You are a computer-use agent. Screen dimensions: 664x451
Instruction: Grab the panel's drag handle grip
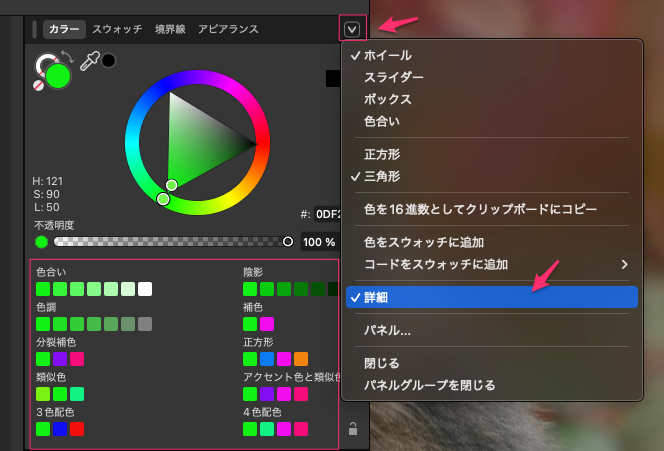point(34,29)
